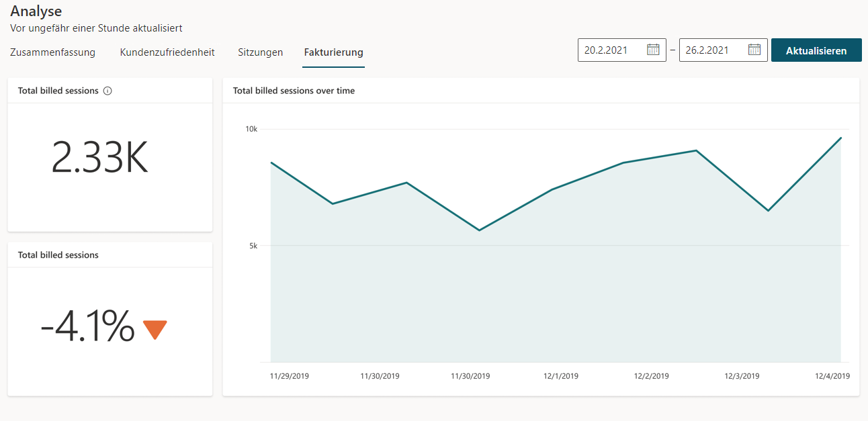Open the start date calendar picker icon
Screen dimensions: 868x421
[x=652, y=50]
